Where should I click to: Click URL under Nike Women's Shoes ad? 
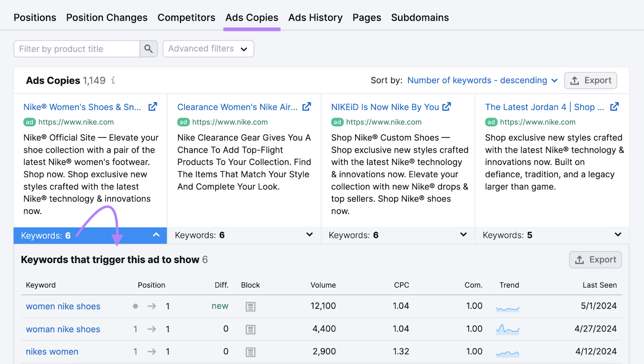[x=76, y=122]
